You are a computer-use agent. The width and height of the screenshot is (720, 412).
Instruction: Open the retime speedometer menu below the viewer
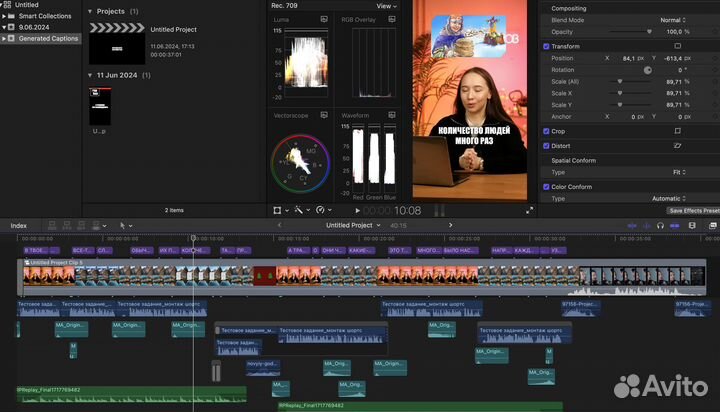[x=322, y=211]
